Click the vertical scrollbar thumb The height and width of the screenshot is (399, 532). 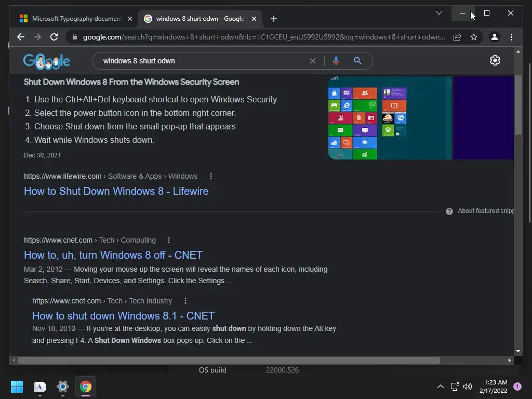pos(518,105)
